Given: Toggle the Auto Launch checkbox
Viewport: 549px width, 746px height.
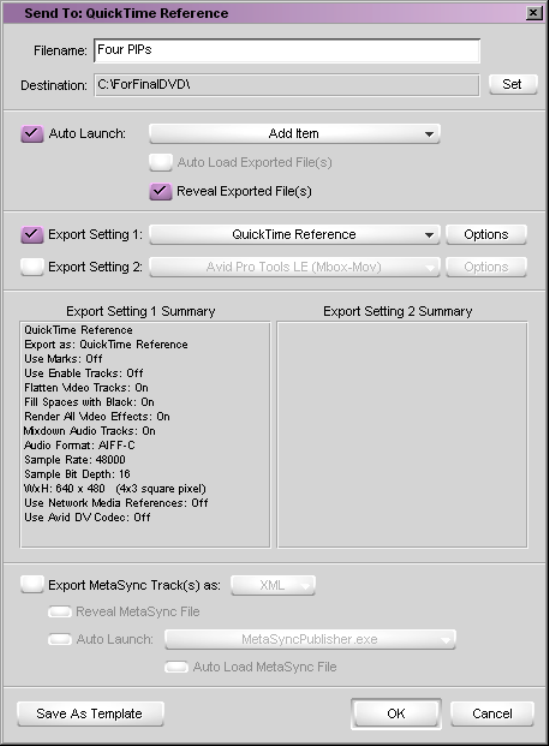Looking at the screenshot, I should [32, 134].
